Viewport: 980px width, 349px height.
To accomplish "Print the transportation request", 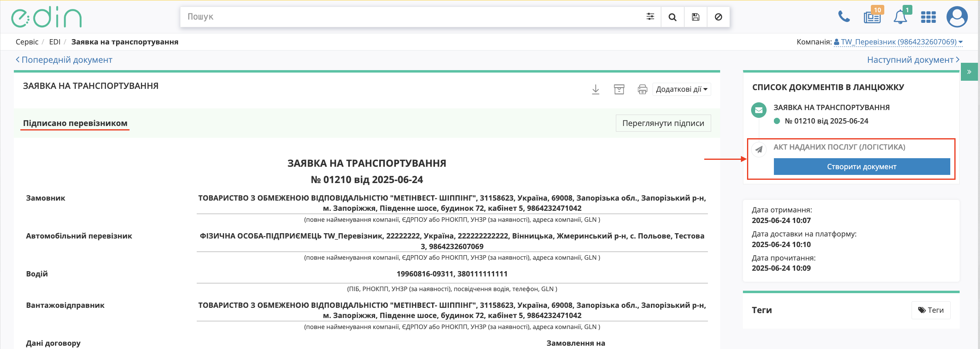I will (x=642, y=89).
